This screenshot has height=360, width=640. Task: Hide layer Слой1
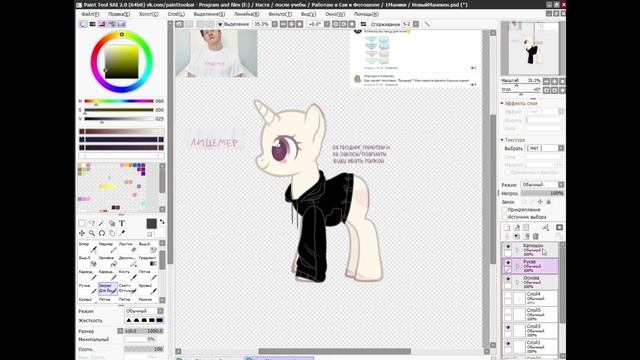tap(508, 344)
